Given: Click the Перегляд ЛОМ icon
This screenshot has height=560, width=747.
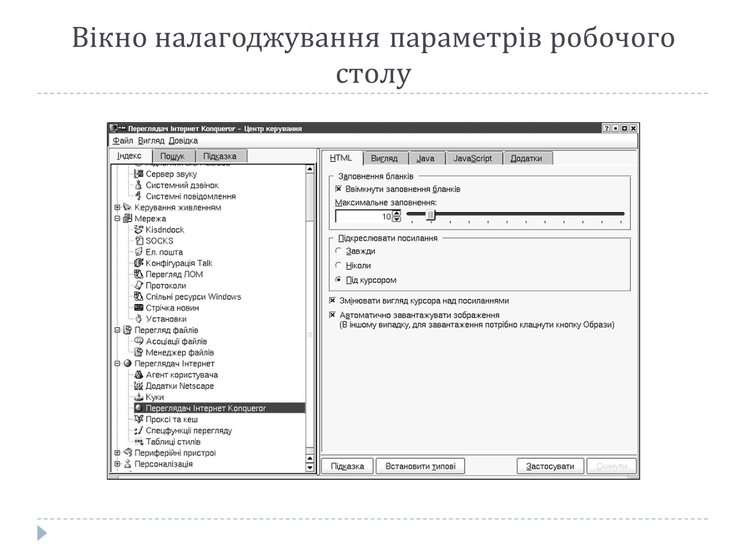Looking at the screenshot, I should 138,274.
